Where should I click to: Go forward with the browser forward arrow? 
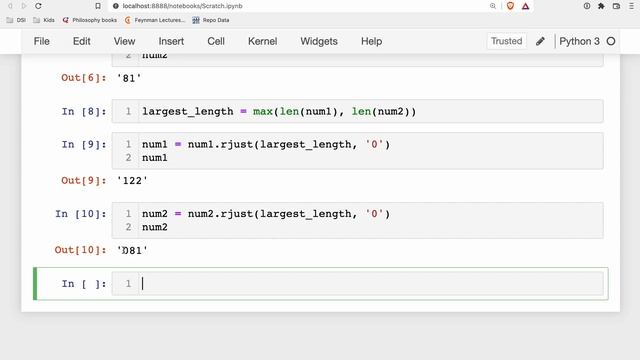click(24, 6)
